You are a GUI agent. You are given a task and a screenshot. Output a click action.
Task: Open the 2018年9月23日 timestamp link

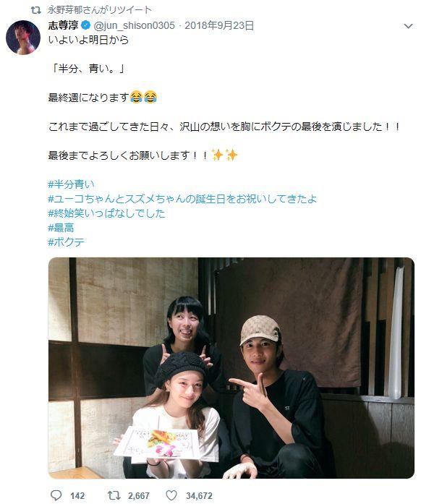219,25
